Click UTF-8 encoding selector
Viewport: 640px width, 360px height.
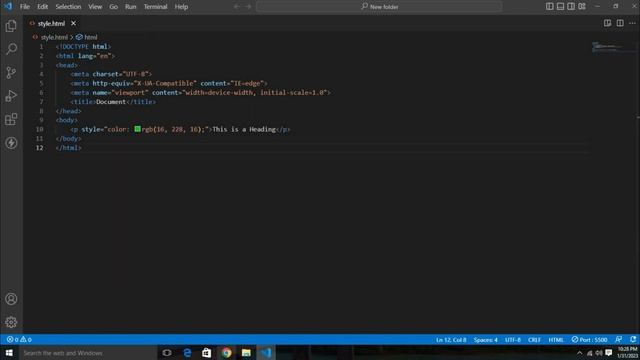click(513, 340)
